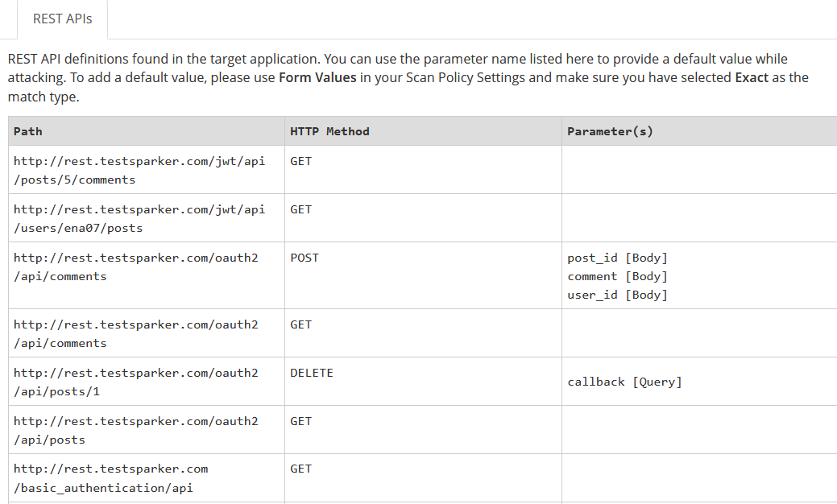This screenshot has height=504, width=837.
Task: Click the basic_authentication/api path
Action: pos(110,478)
